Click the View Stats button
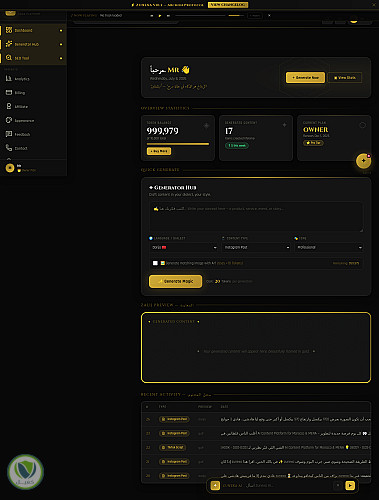This screenshot has width=379, height=500. (x=345, y=78)
